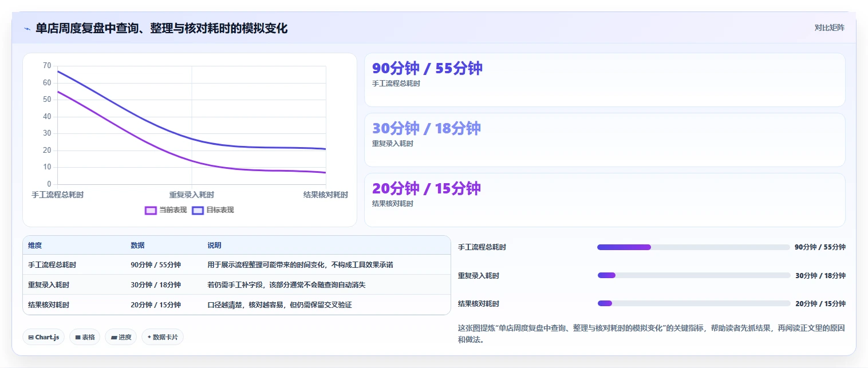
Task: Click the chart x-axis label 结果核对耗时
Action: click(326, 195)
